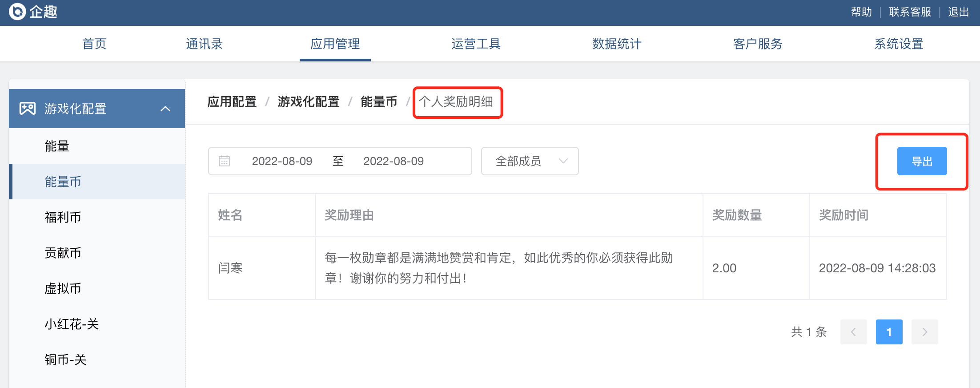Go to the next page arrow
This screenshot has height=388, width=980.
coord(924,332)
